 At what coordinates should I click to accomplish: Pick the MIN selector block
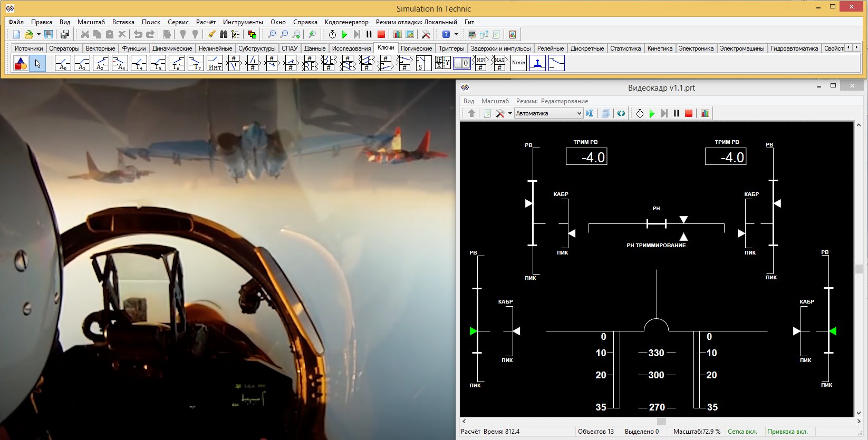pyautogui.click(x=480, y=63)
